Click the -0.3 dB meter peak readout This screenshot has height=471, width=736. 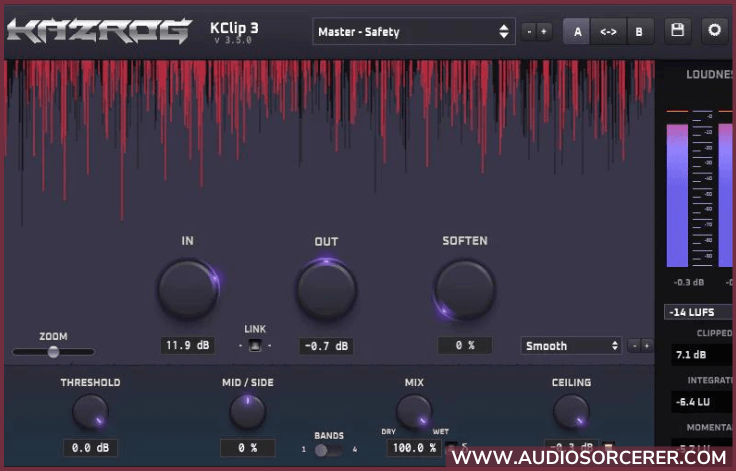tap(689, 282)
